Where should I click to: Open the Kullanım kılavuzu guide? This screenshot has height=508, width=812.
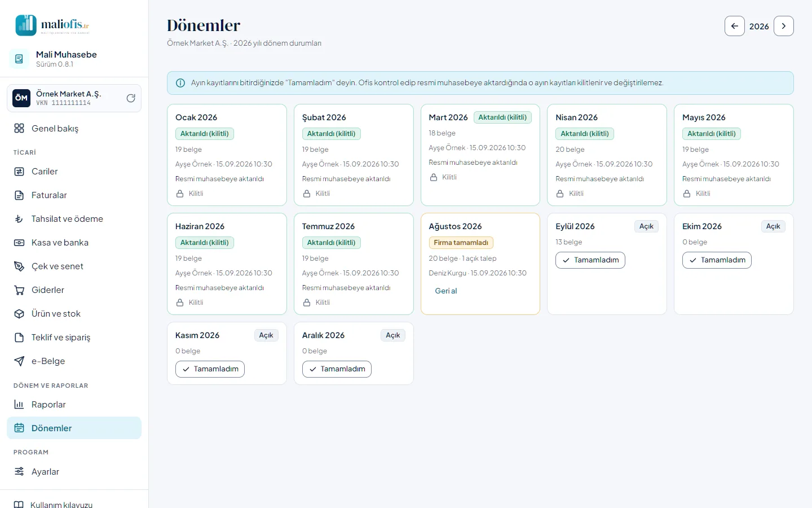click(74, 504)
